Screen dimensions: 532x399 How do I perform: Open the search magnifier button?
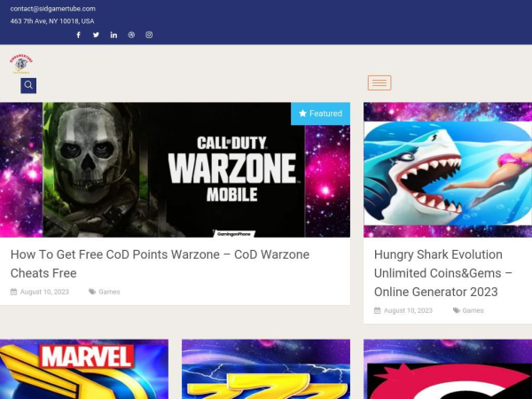click(x=28, y=85)
